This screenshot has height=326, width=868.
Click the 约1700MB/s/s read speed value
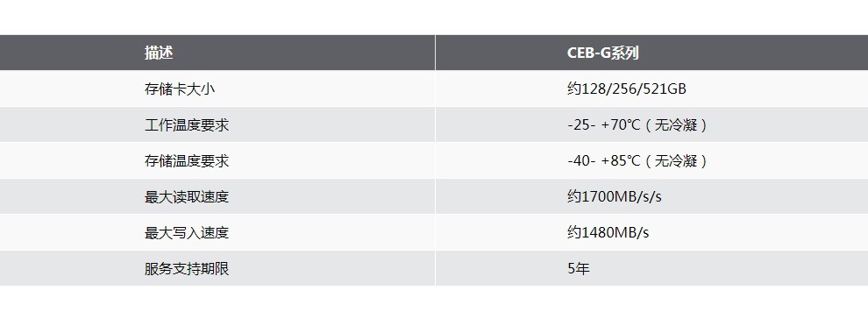coord(615,196)
